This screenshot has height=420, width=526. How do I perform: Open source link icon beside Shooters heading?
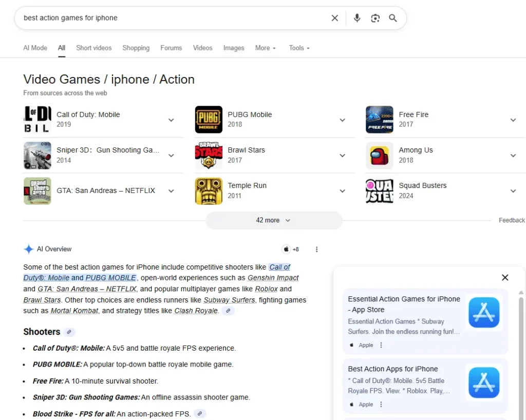[69, 332]
